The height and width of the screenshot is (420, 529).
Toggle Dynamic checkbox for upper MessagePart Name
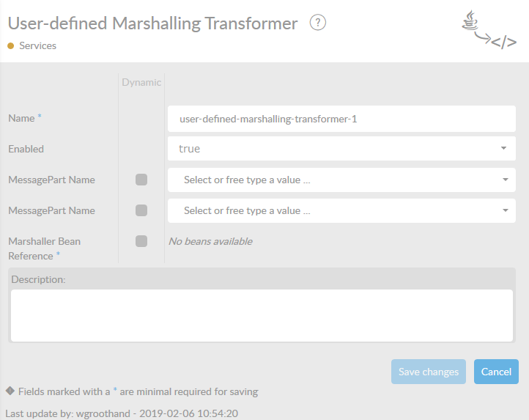tap(141, 180)
